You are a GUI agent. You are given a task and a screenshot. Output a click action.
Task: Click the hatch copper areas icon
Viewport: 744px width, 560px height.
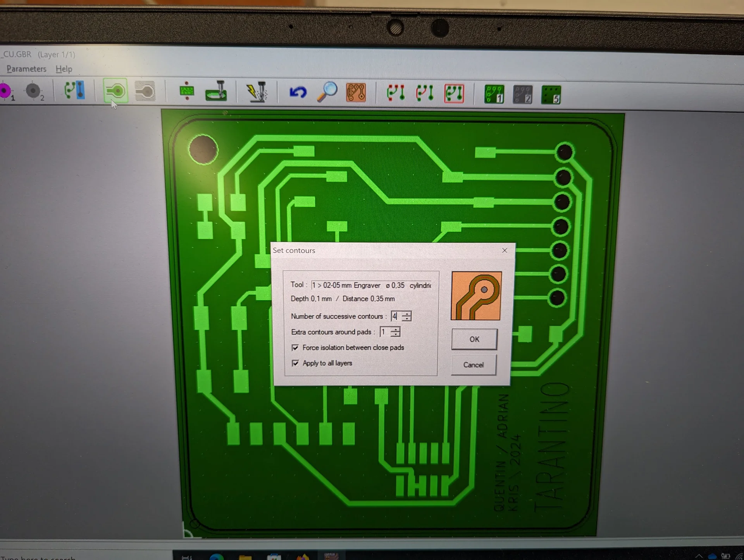[145, 92]
